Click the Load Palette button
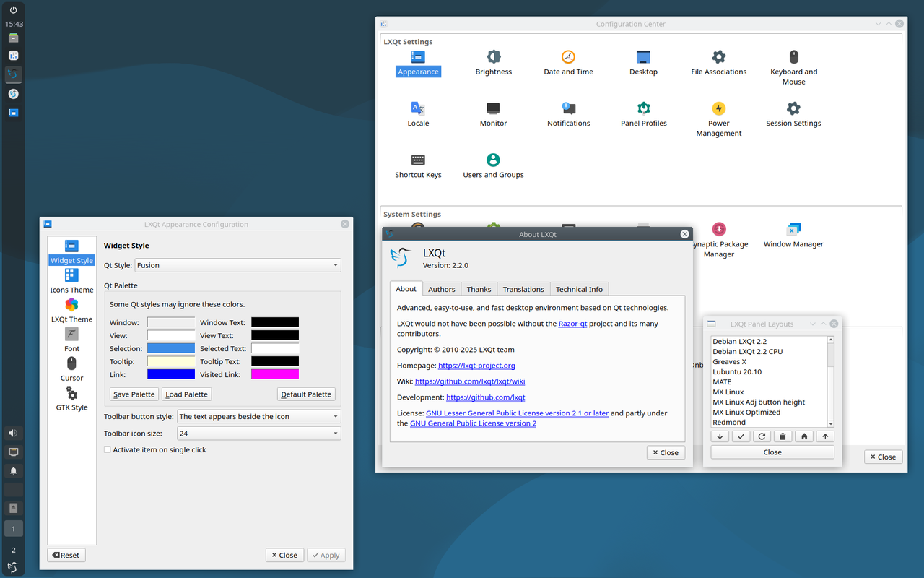The width and height of the screenshot is (924, 578). point(186,394)
